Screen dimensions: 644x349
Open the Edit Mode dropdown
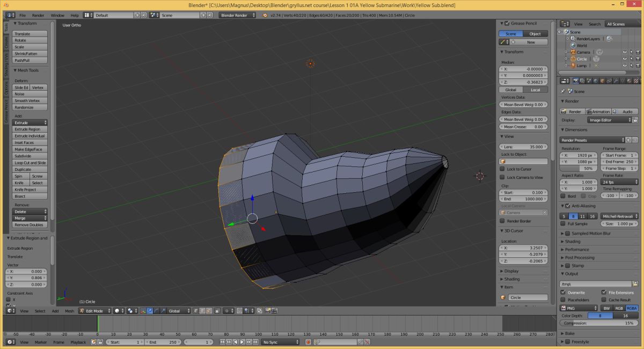click(95, 311)
